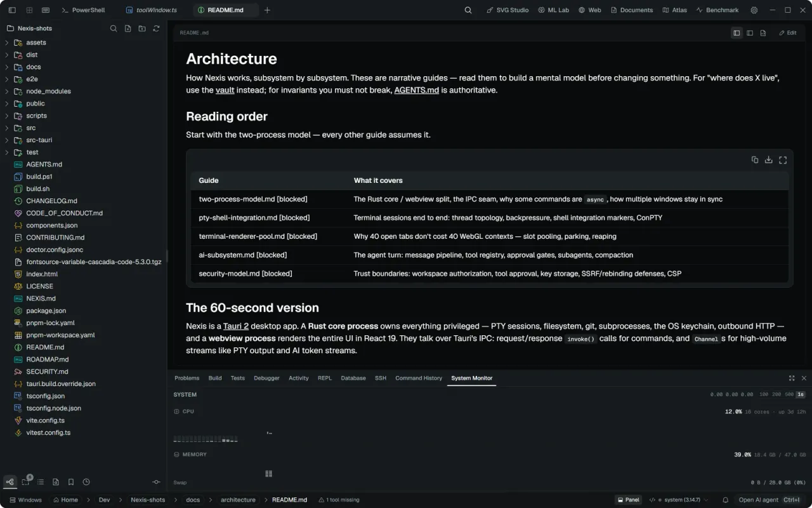Toggle the Panel button in status bar
812x508 pixels.
click(628, 500)
